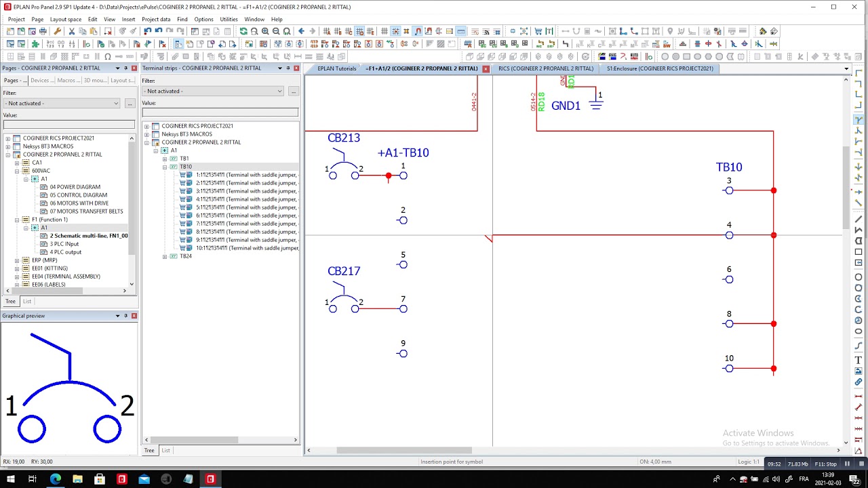Switch to EPLAN Tutorials tab
This screenshot has height=488, width=868.
pyautogui.click(x=336, y=68)
